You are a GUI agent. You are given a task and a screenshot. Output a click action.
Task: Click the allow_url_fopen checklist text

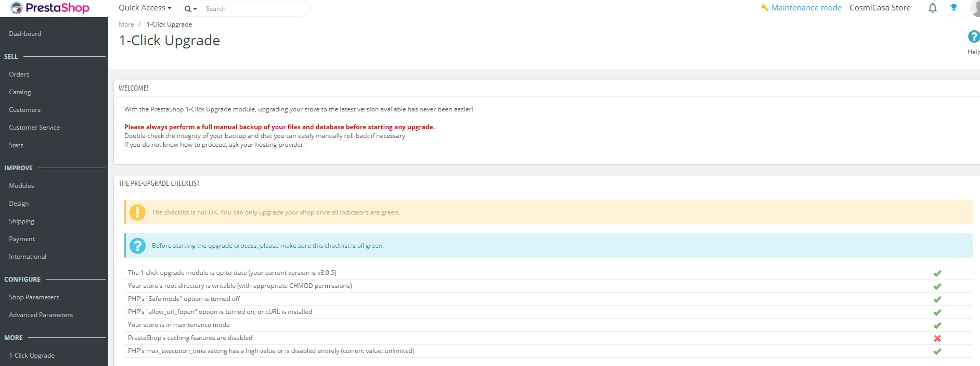220,312
